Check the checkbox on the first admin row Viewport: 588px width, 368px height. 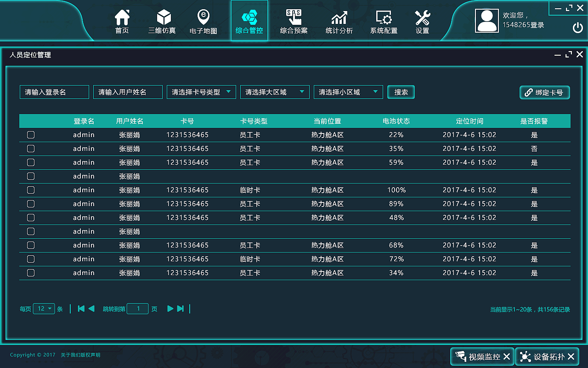pyautogui.click(x=31, y=135)
